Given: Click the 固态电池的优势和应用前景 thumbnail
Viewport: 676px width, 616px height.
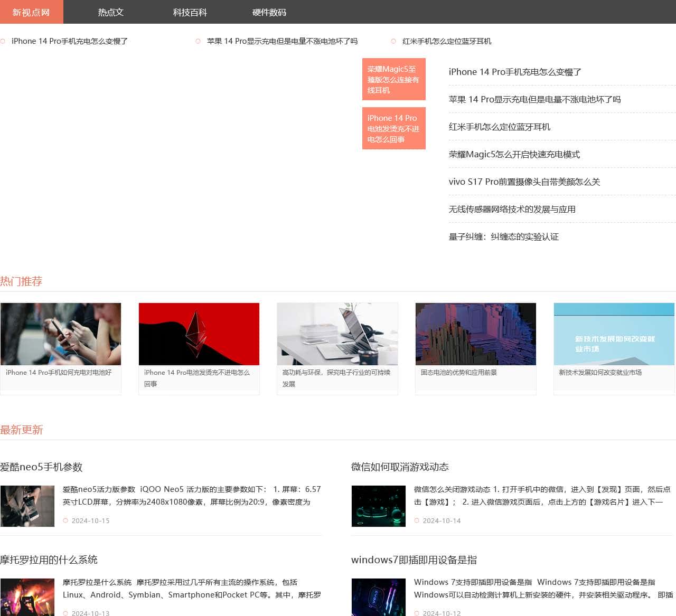Looking at the screenshot, I should coord(475,334).
